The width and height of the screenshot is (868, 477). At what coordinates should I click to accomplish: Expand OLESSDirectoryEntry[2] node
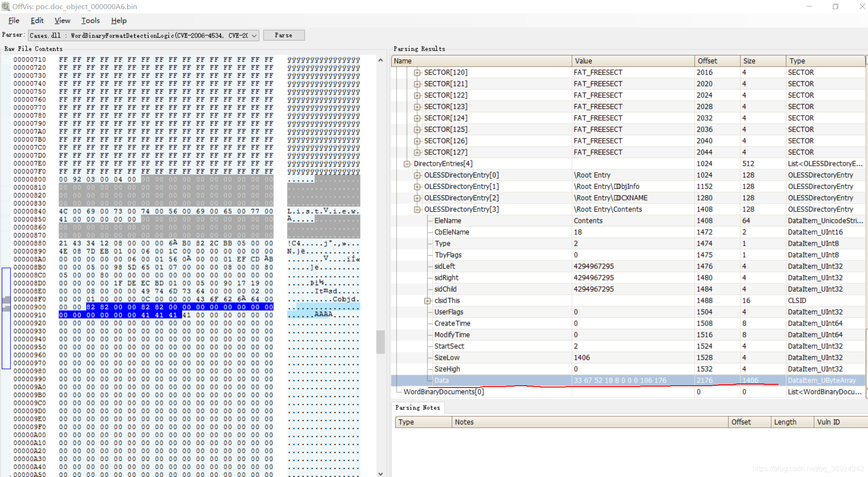(x=417, y=198)
